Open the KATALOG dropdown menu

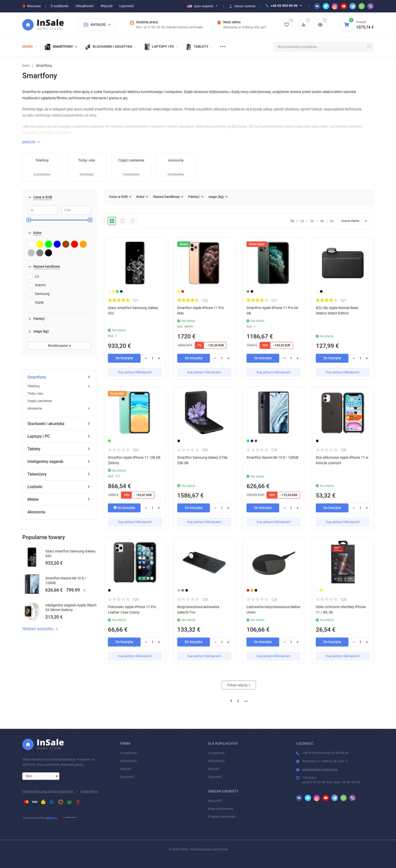[x=97, y=25]
